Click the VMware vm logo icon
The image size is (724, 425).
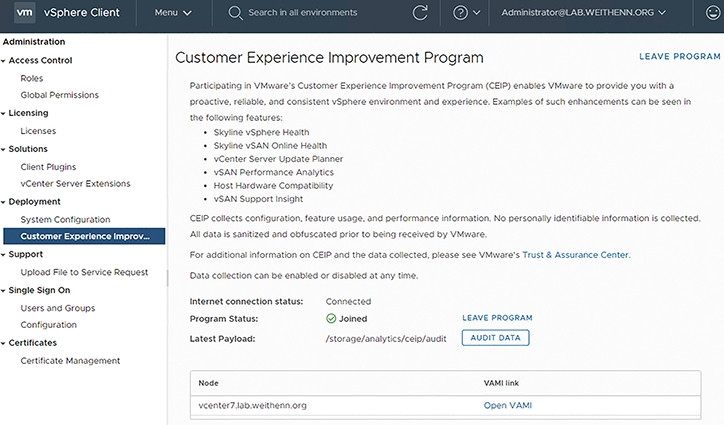coord(24,12)
